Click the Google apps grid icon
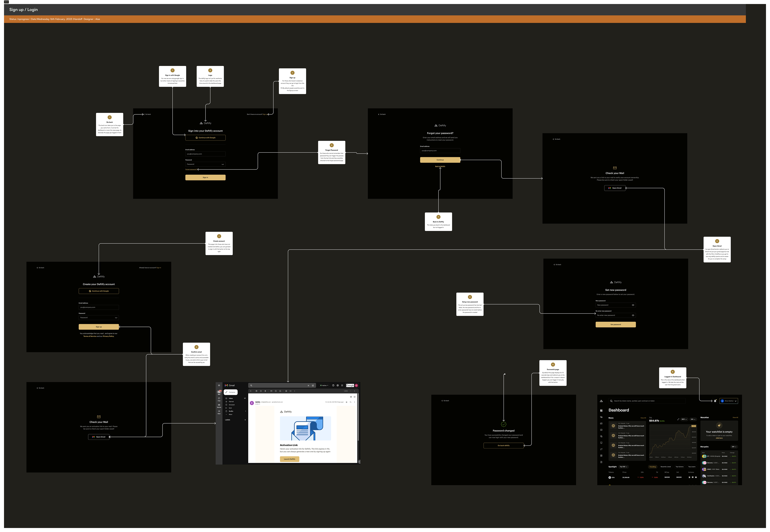The image size is (770, 532). [342, 385]
